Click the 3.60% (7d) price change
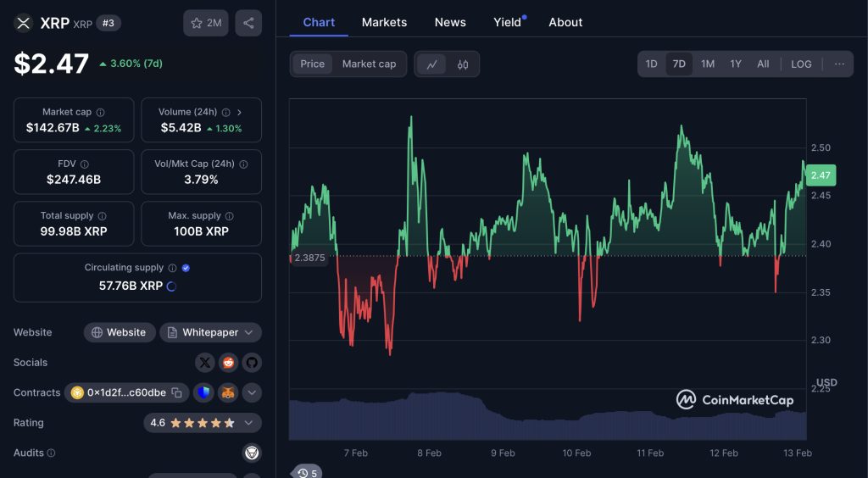Viewport: 868px width, 478px height. (x=131, y=64)
